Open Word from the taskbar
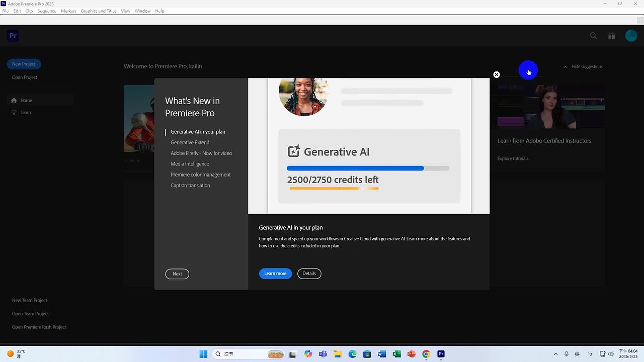This screenshot has height=362, width=644. pyautogui.click(x=382, y=354)
